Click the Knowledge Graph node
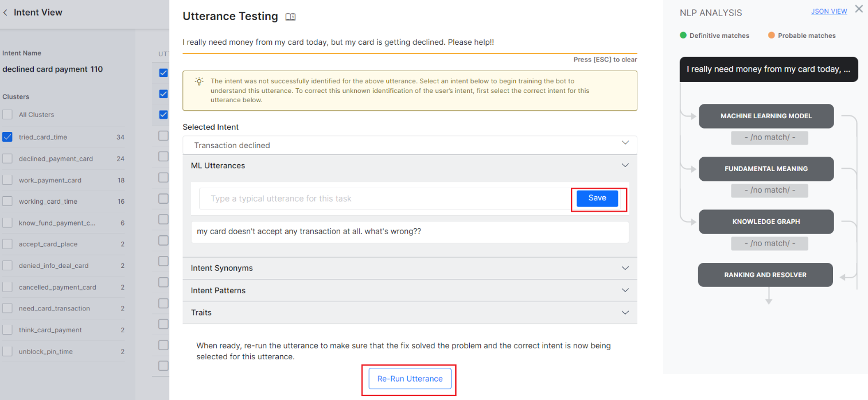Viewport: 868px width, 400px height. coord(766,222)
